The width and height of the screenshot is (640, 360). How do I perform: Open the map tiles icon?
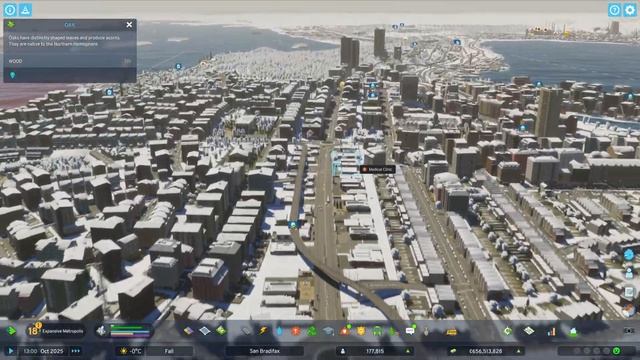tap(529, 331)
